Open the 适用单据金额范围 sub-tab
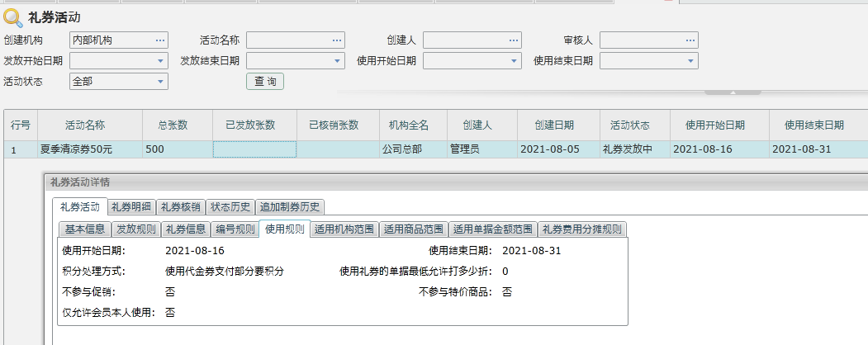 493,229
